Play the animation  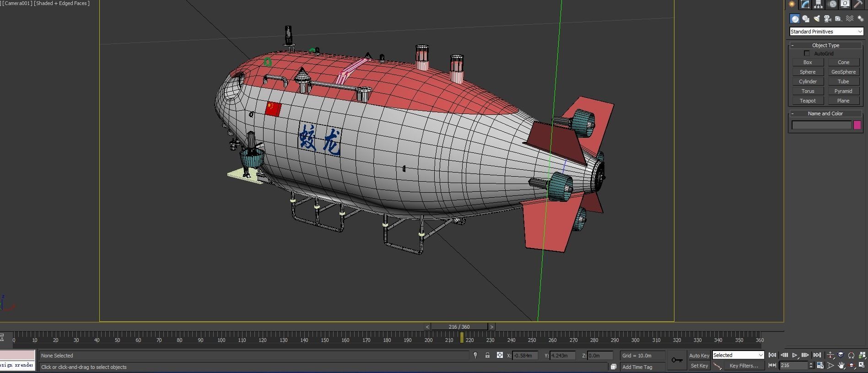click(795, 355)
